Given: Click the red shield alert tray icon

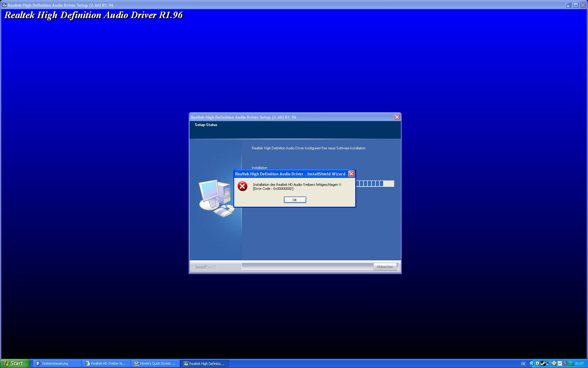Looking at the screenshot, I should coord(565,363).
